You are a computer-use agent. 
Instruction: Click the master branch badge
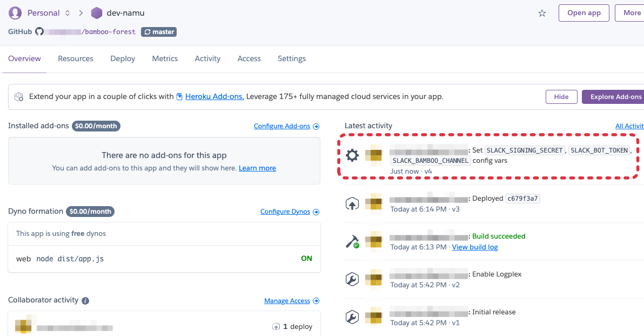(x=159, y=32)
